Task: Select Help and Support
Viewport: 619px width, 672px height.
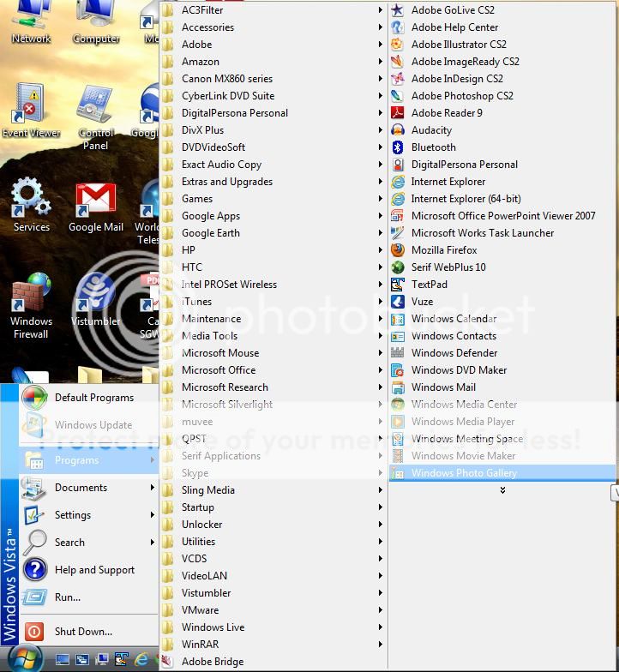Action: point(89,570)
